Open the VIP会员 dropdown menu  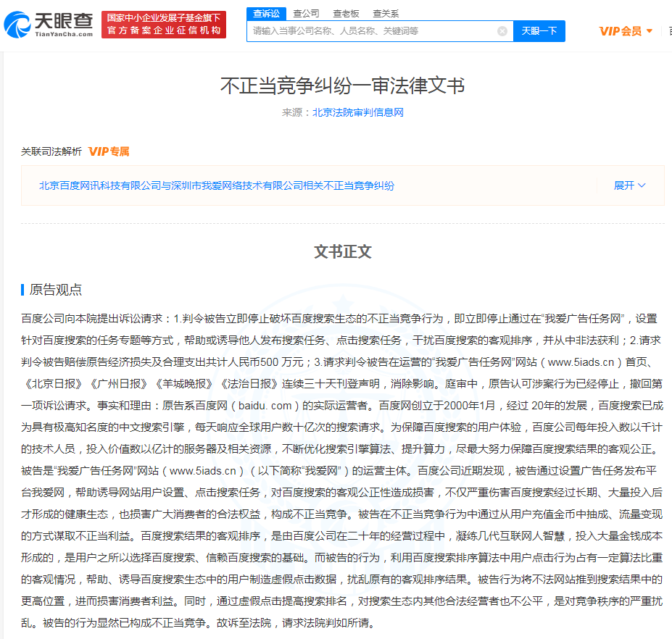click(x=626, y=31)
